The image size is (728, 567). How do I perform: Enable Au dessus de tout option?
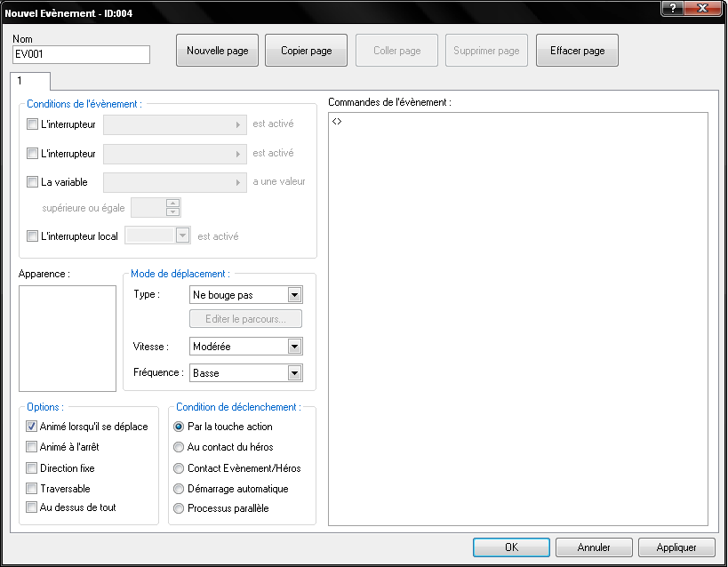pyautogui.click(x=31, y=507)
